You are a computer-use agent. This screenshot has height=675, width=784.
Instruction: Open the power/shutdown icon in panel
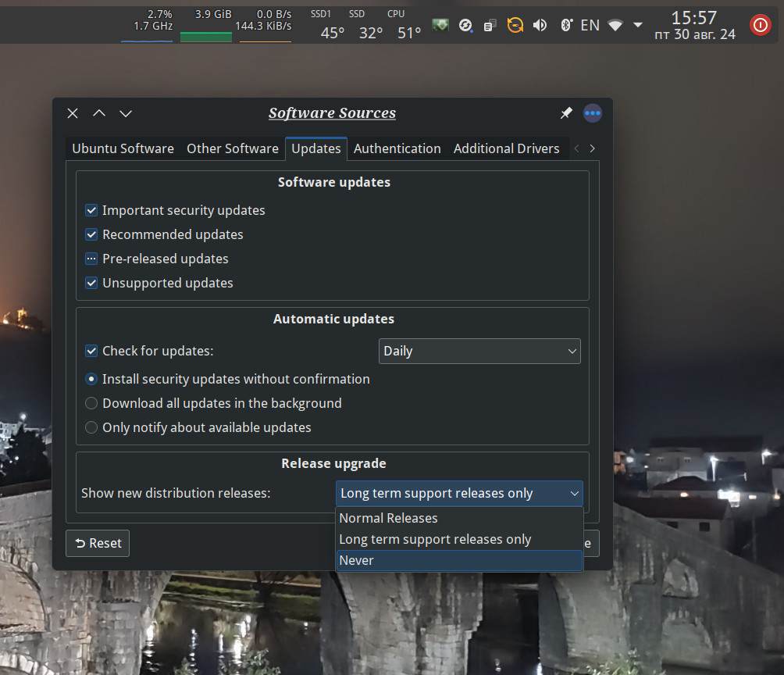click(760, 24)
